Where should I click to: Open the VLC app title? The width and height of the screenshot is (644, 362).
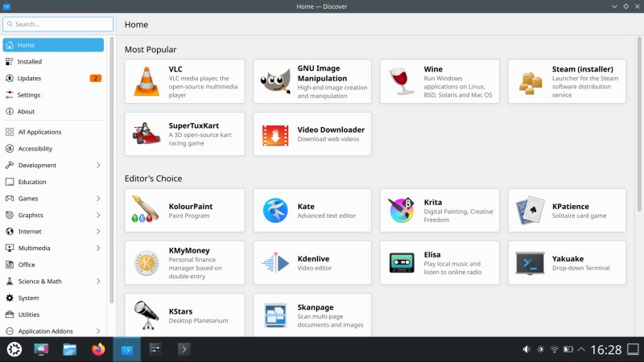click(175, 69)
